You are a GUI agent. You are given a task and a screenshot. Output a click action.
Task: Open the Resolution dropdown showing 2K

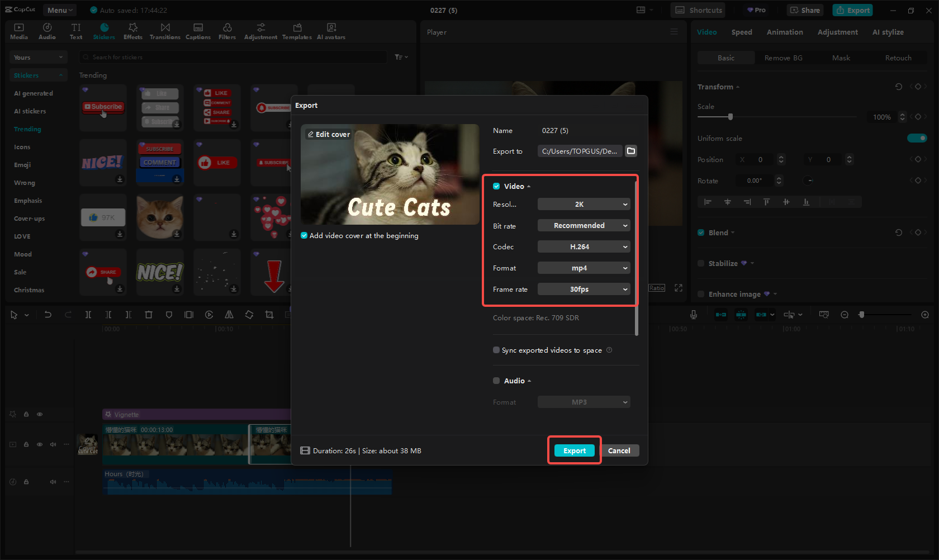(584, 204)
